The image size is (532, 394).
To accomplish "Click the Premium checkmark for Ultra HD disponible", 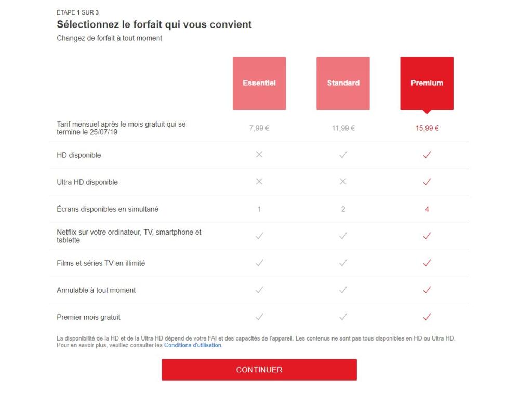I will point(426,182).
